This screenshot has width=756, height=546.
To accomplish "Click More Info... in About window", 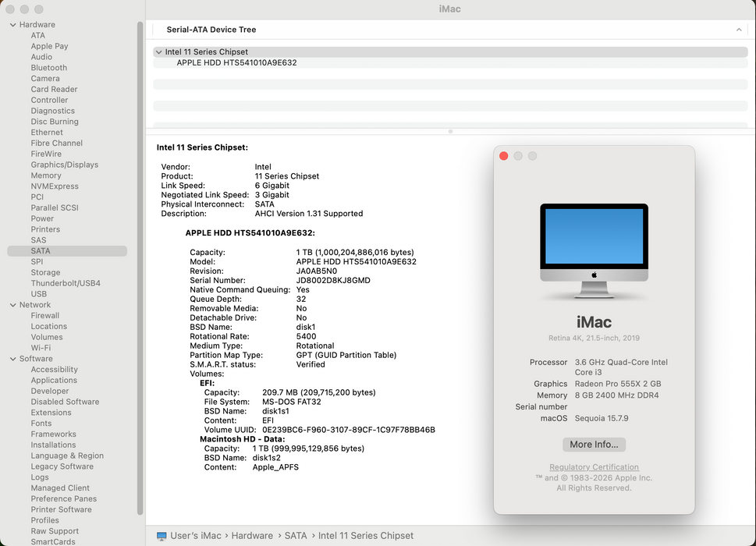I will 594,445.
